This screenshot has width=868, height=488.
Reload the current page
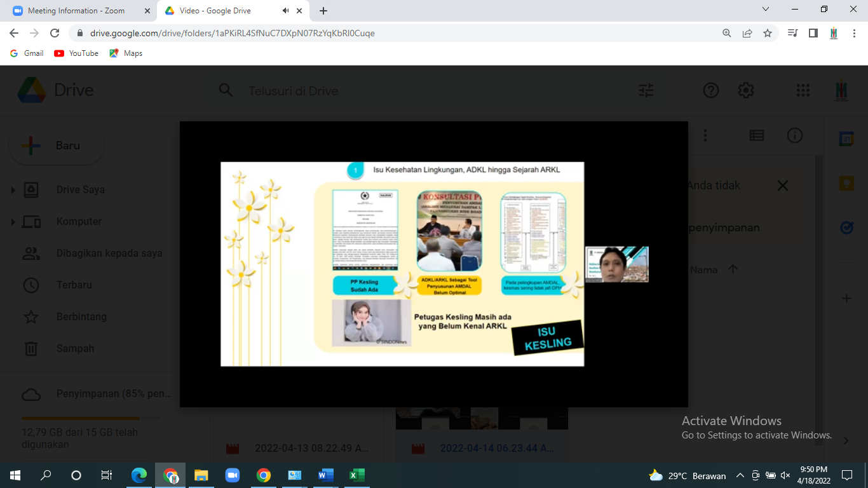tap(55, 33)
